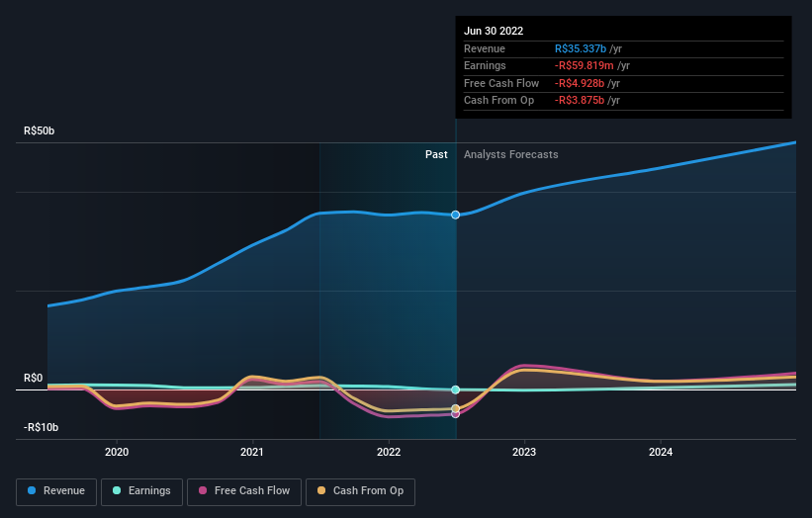Click the Earnings row label in tooltip

(485, 65)
